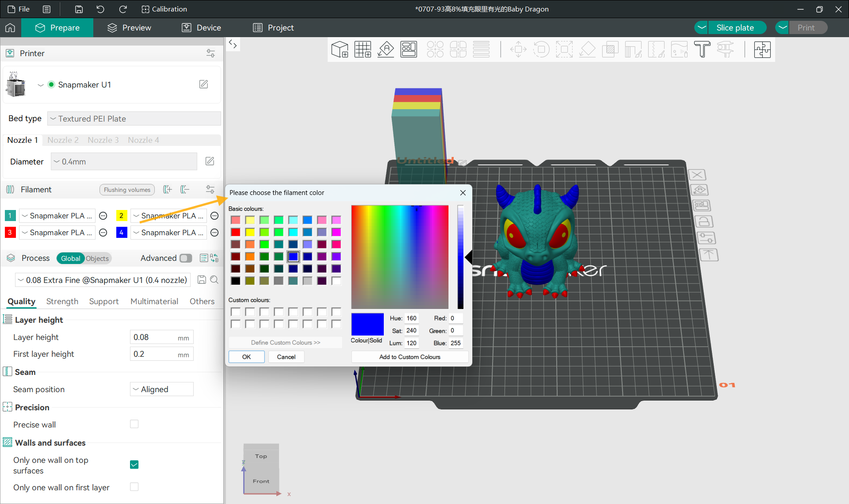This screenshot has height=504, width=849.
Task: Uncheck Only one wall on top surfaces
Action: pyautogui.click(x=134, y=465)
